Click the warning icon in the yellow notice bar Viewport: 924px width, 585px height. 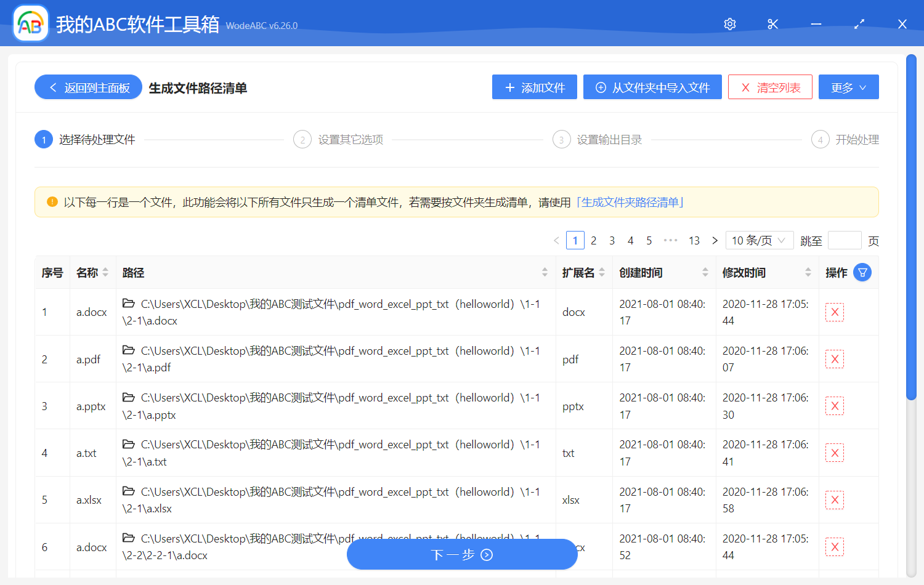click(52, 201)
